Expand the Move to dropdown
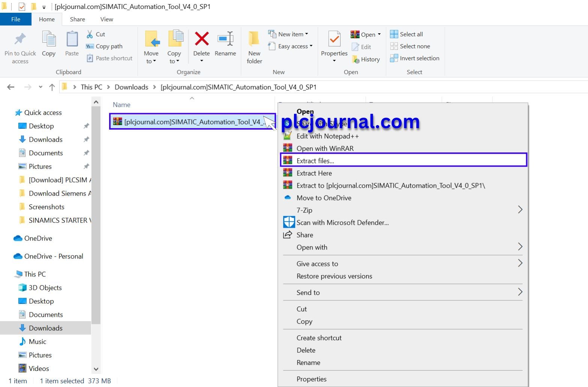 tap(151, 61)
